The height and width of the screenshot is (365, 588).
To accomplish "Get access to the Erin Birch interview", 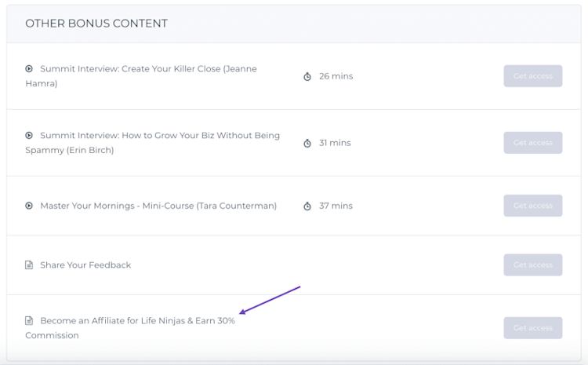I will 533,143.
